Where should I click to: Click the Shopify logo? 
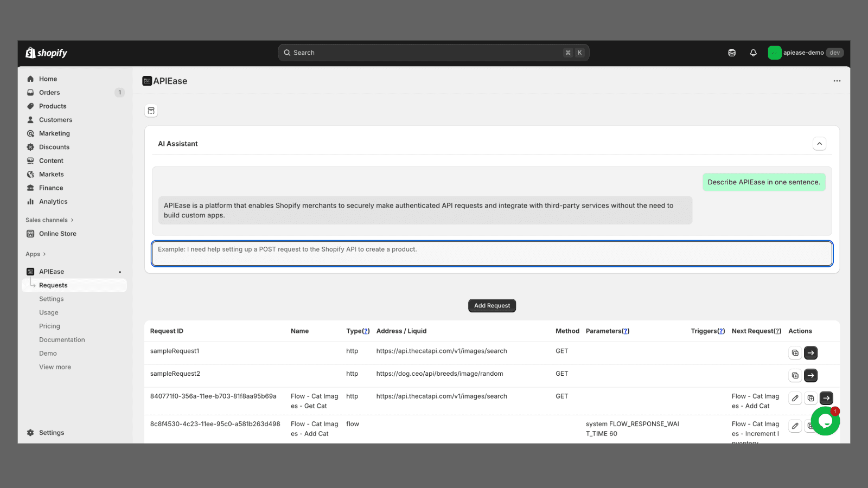point(47,53)
